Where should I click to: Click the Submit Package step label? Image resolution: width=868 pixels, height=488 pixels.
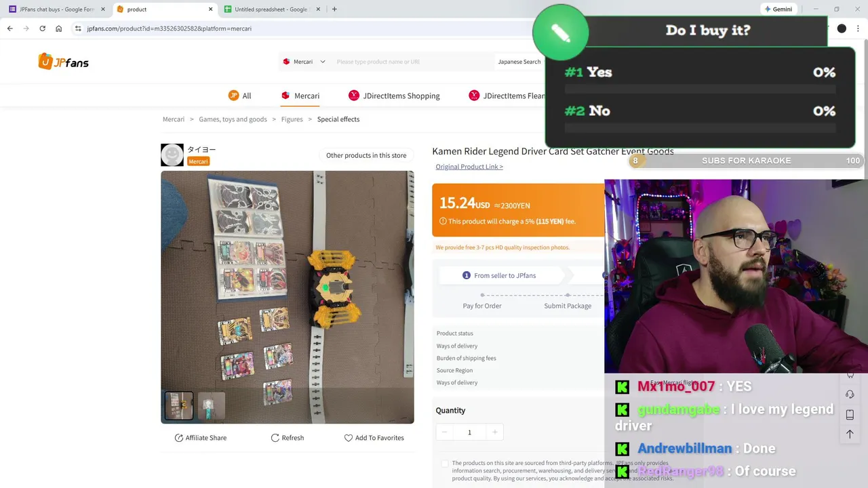click(x=568, y=306)
